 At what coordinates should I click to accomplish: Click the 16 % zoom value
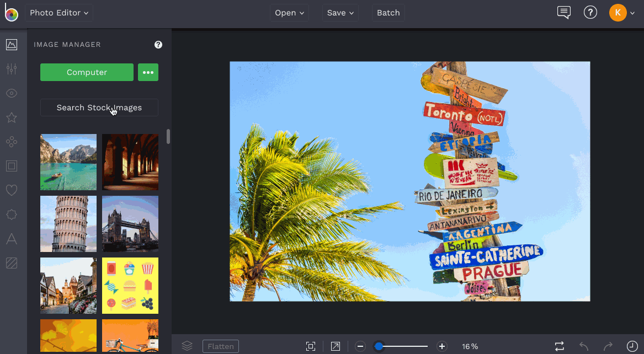pos(470,347)
